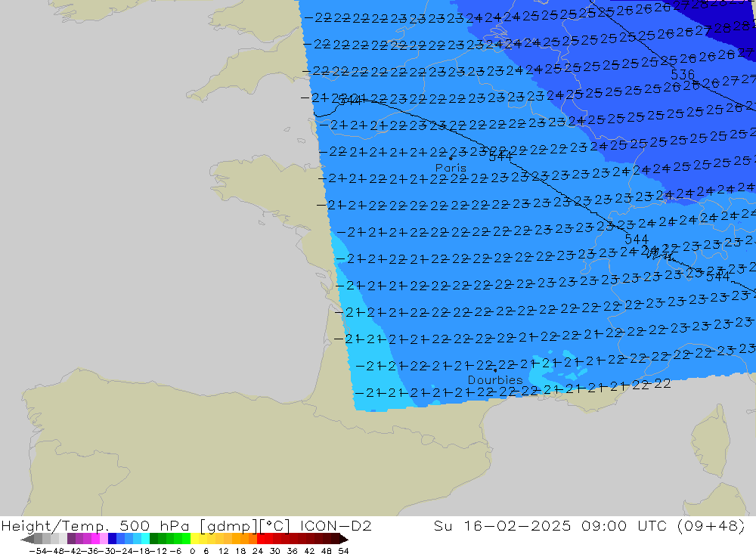Pick the bright yellow legend swatch
This screenshot has width=756, height=554.
[195, 539]
